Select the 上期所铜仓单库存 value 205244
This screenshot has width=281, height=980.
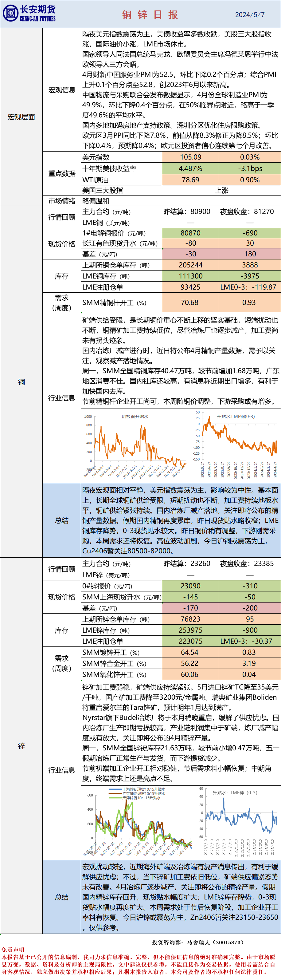pos(190,265)
